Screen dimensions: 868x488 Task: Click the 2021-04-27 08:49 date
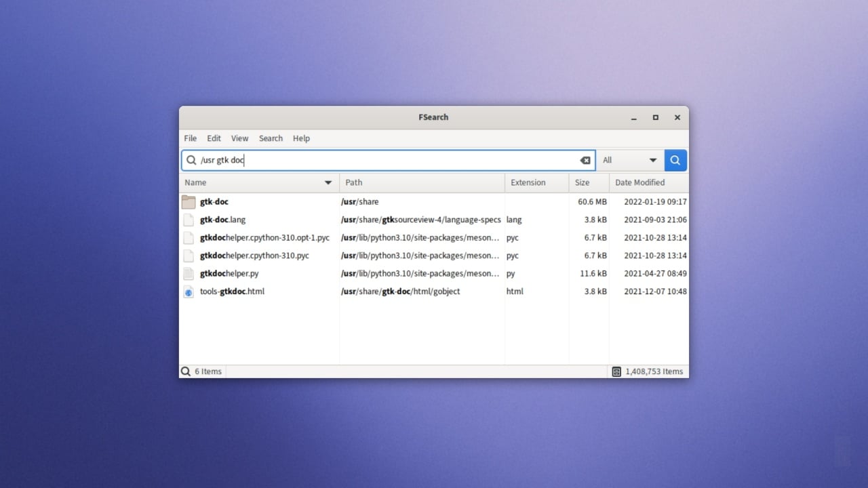pyautogui.click(x=655, y=274)
